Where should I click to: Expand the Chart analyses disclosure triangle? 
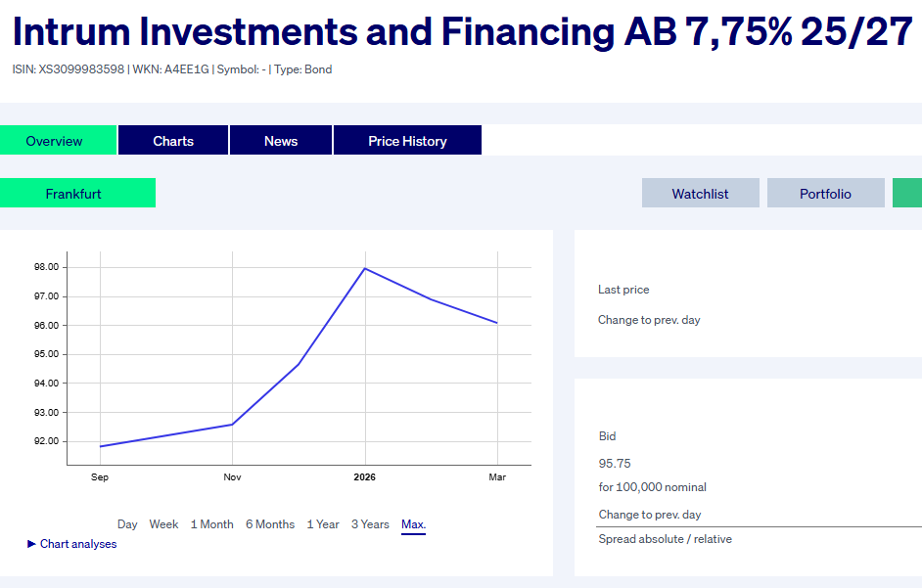tap(32, 544)
